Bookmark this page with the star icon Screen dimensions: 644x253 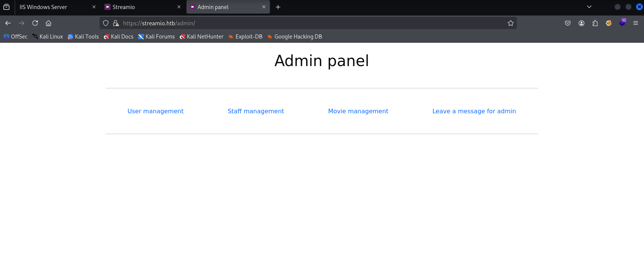tap(511, 23)
